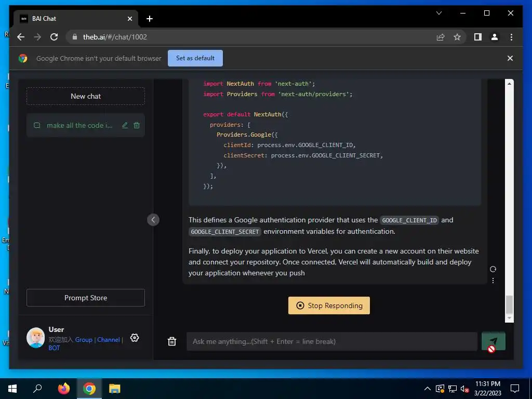Screen dimensions: 532x399
Task: Dismiss the default browser notification bar
Action: point(510,58)
